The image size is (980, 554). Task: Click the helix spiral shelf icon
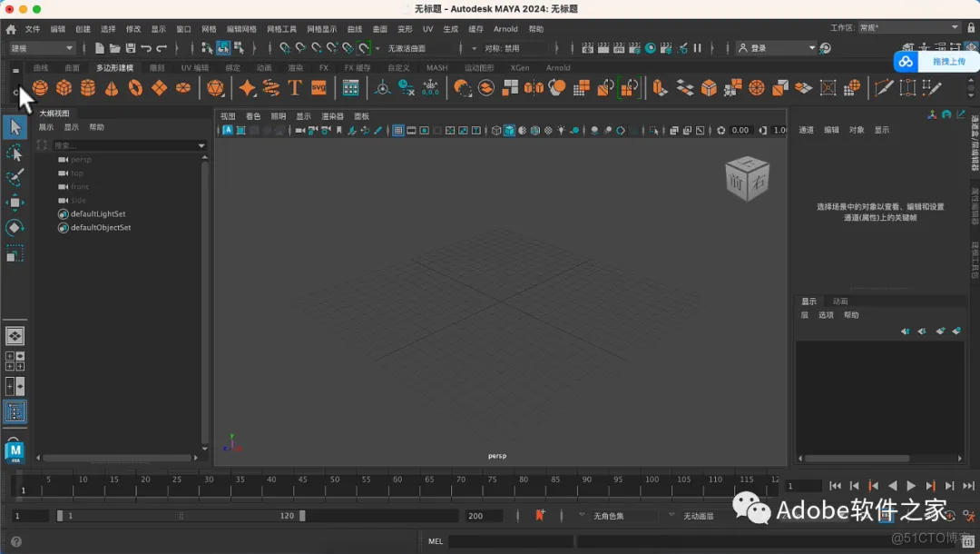coord(270,88)
